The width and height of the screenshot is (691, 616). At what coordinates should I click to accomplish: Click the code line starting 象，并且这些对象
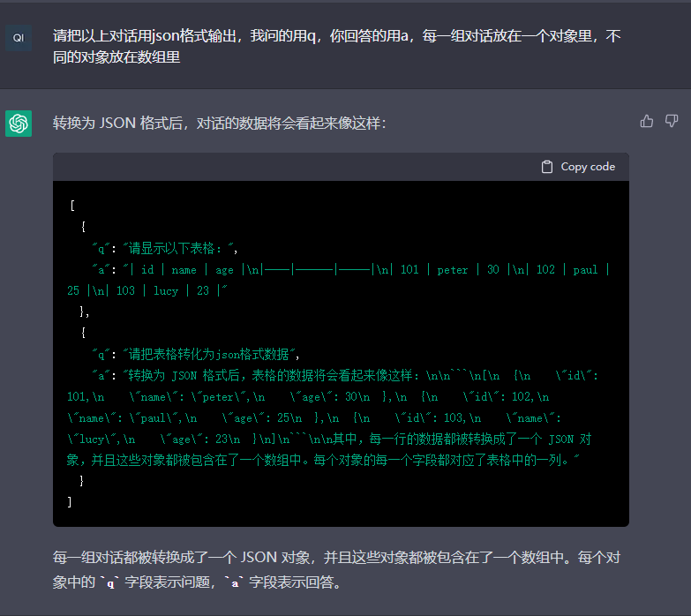tap(323, 460)
